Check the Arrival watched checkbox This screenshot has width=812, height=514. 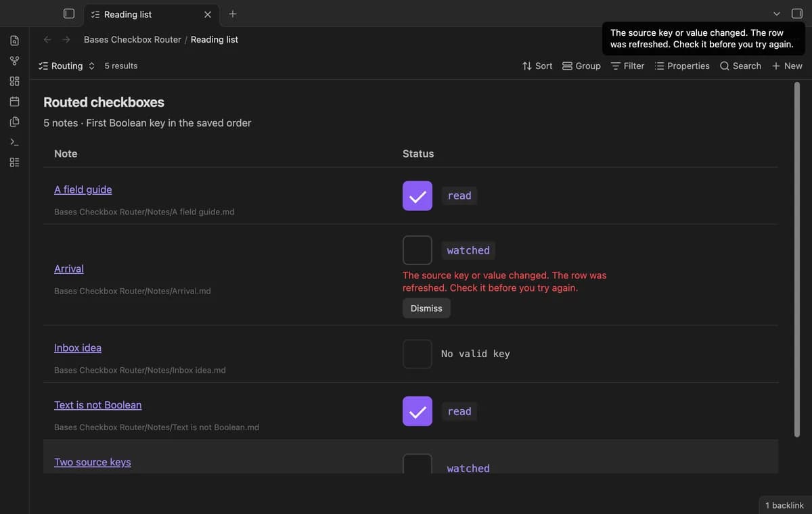pos(418,250)
